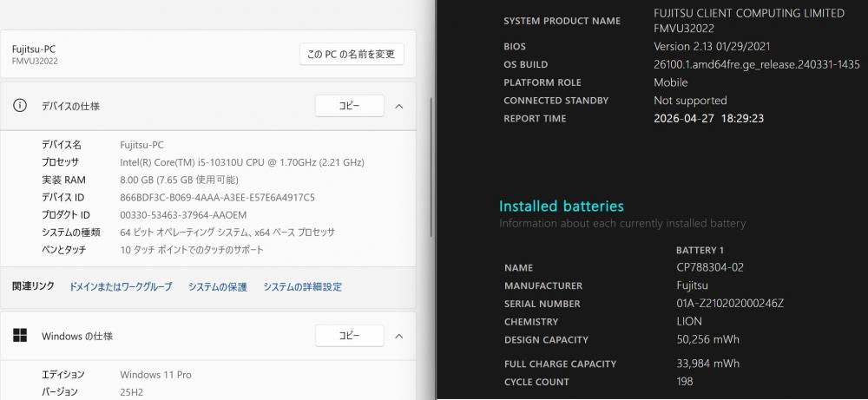Click the OS build value 26100.1.amd64fre
This screenshot has width=868, height=400.
pos(757,65)
